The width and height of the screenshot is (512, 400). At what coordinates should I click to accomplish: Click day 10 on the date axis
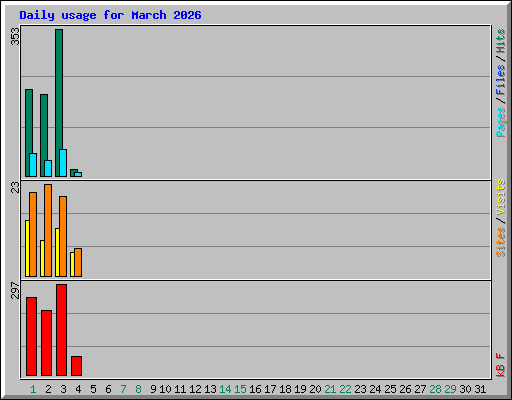pos(165,389)
